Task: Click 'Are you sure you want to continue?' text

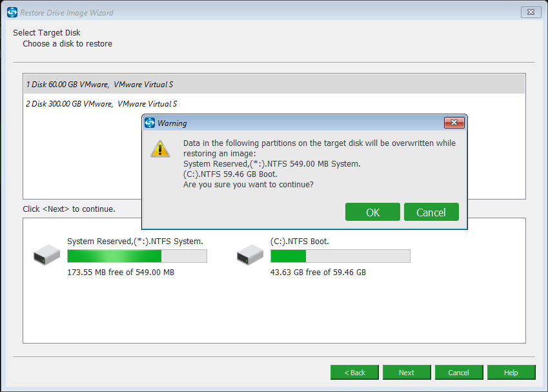Action: pos(248,184)
